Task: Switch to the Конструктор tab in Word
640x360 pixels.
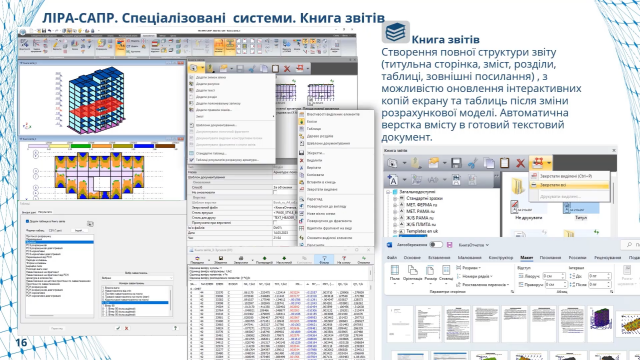Action: (501, 258)
